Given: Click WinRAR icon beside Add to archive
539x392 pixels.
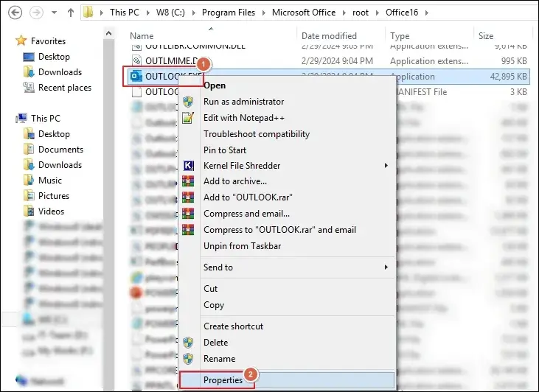Looking at the screenshot, I should point(188,181).
